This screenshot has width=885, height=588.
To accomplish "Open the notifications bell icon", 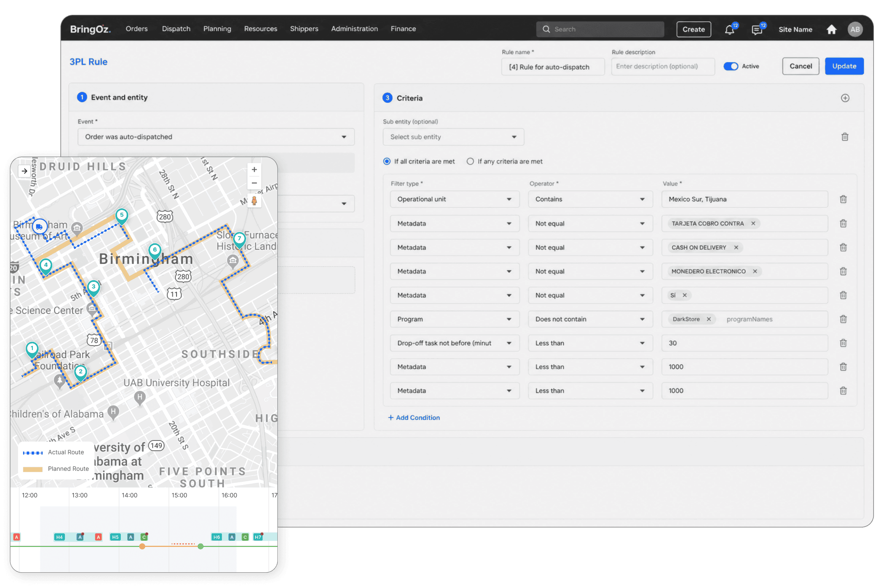I will (x=729, y=30).
